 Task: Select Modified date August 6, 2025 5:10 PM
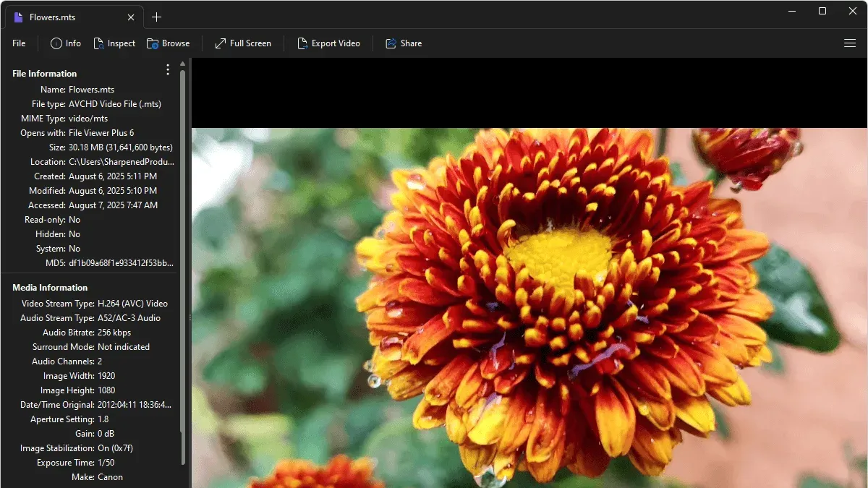[114, 191]
